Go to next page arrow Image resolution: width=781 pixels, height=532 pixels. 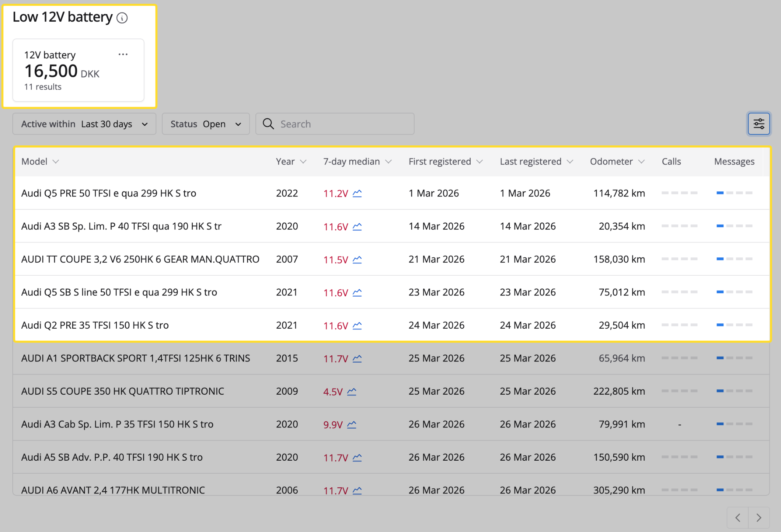pos(759,518)
